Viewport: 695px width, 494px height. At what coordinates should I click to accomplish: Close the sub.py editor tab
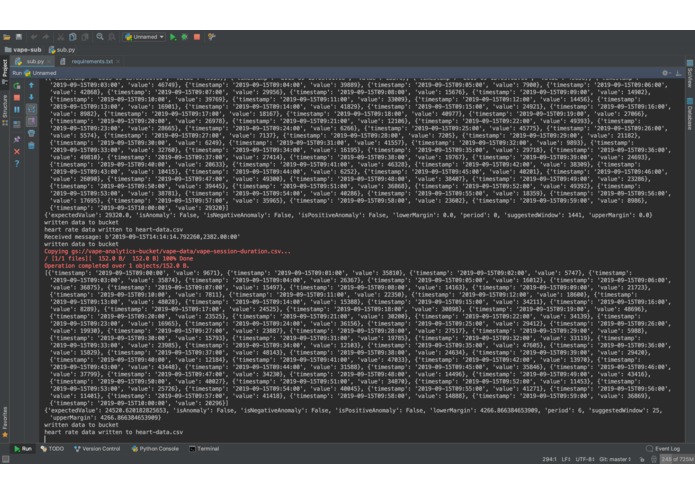(49, 62)
